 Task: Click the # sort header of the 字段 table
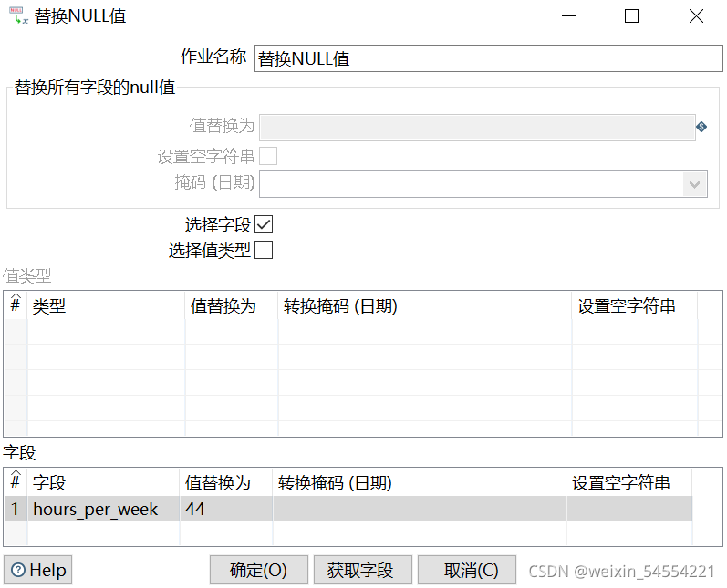(x=16, y=481)
